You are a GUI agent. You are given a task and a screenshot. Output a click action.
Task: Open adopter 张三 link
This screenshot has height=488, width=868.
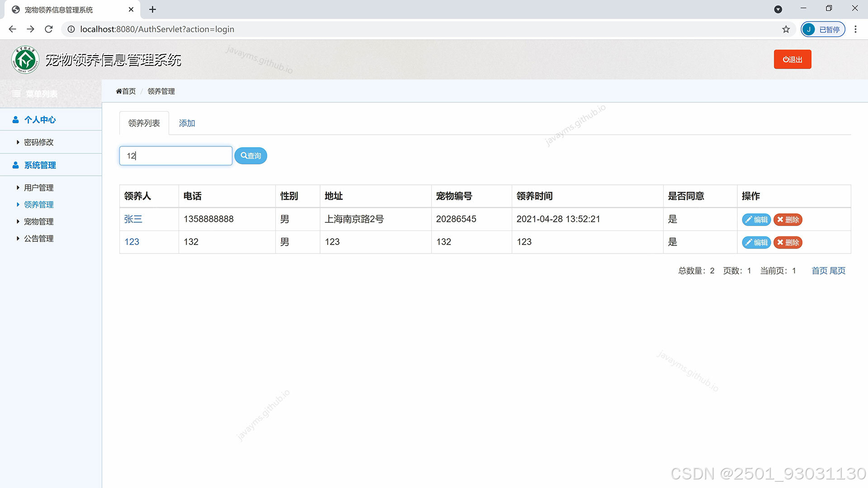pyautogui.click(x=133, y=219)
